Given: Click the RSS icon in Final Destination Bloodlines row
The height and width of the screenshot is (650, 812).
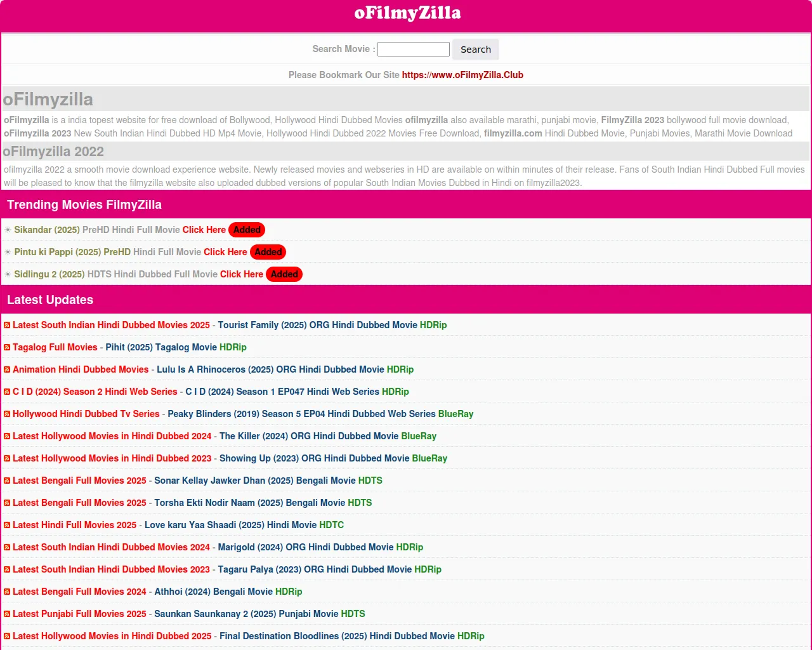Looking at the screenshot, I should coord(7,636).
